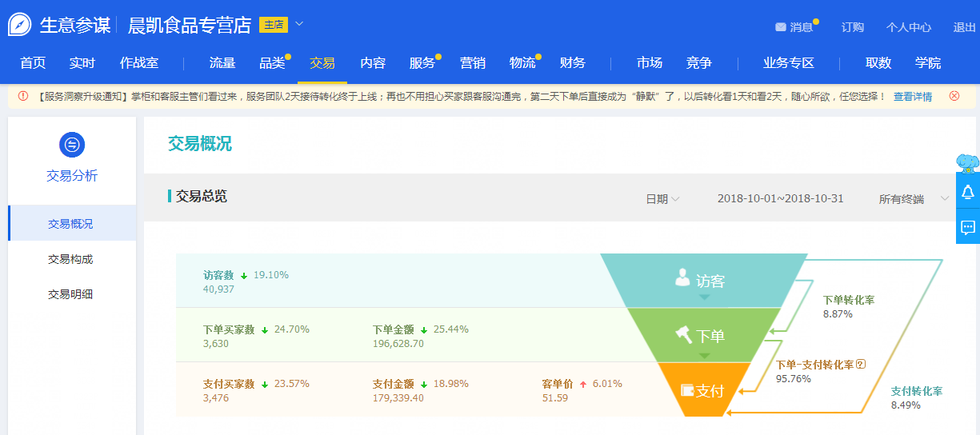This screenshot has width=980, height=435.
Task: Open the 消息 envelope icon
Action: (x=781, y=27)
